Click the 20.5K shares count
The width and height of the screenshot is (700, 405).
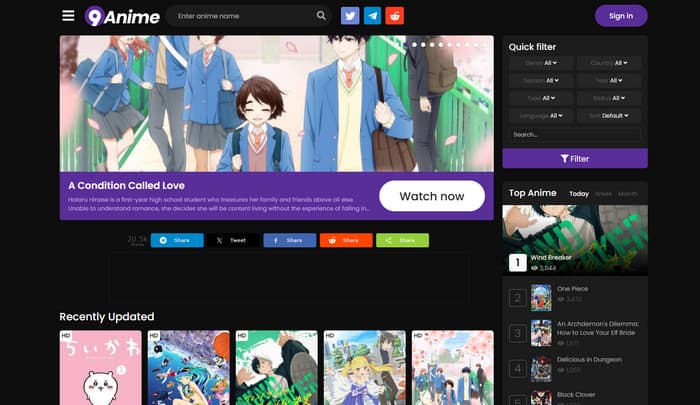(137, 240)
